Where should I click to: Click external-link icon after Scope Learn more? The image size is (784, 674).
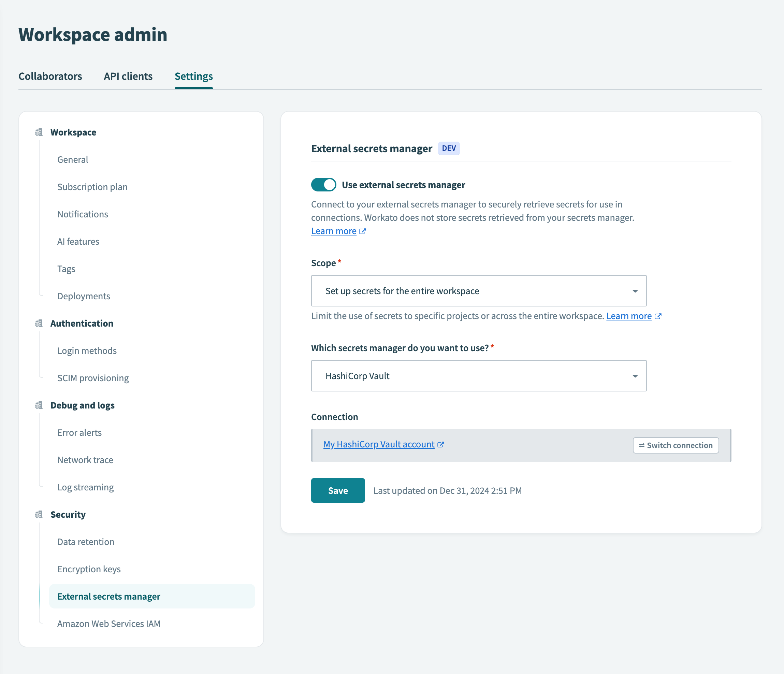point(658,316)
